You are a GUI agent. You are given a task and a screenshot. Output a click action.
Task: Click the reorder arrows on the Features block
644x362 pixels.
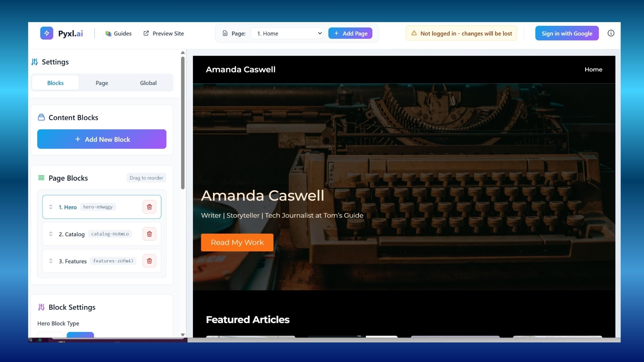pyautogui.click(x=51, y=261)
